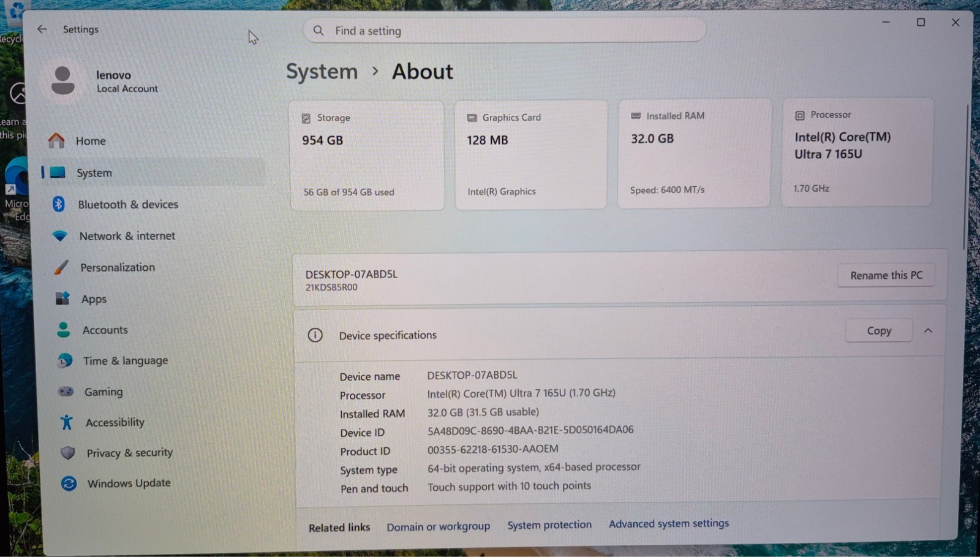Select the Accounts icon in sidebar

[63, 330]
